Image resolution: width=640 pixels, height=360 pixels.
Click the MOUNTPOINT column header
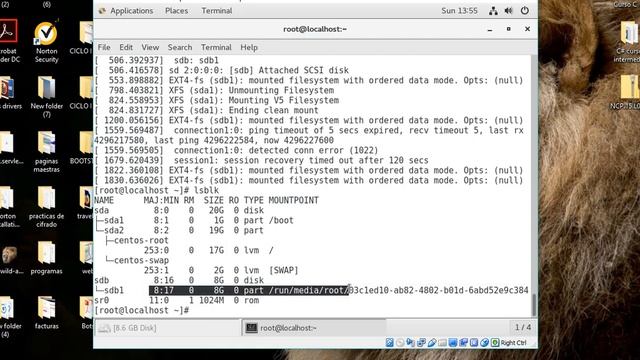[x=293, y=200]
